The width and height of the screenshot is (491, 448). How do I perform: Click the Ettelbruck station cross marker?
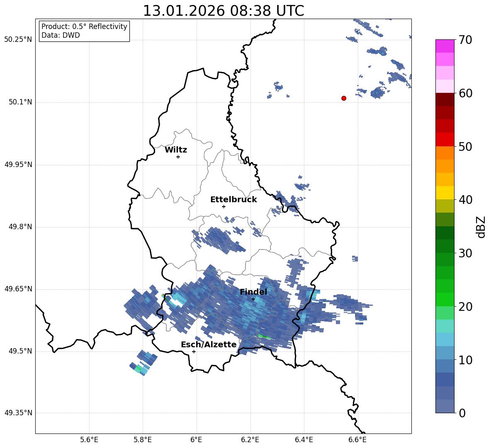224,206
